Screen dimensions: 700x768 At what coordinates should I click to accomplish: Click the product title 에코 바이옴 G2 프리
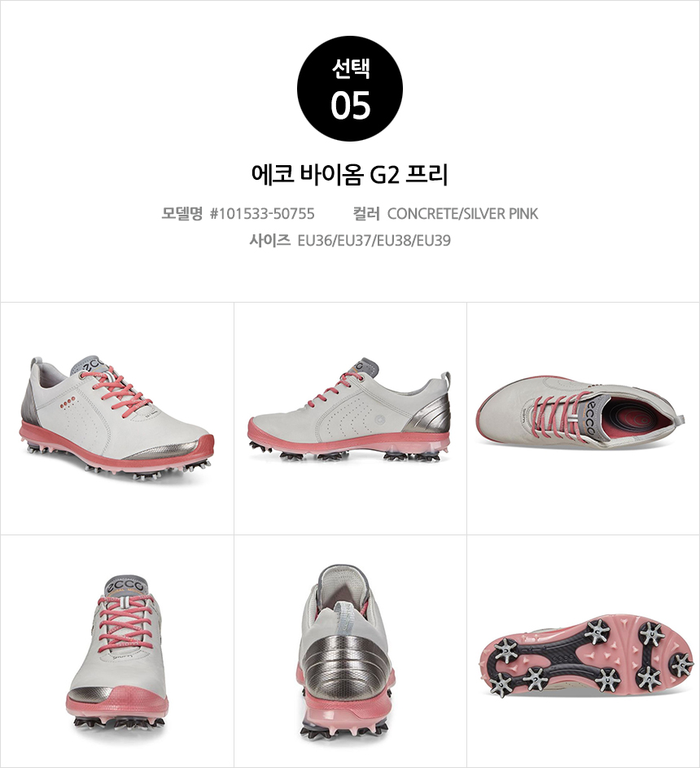coord(349,174)
